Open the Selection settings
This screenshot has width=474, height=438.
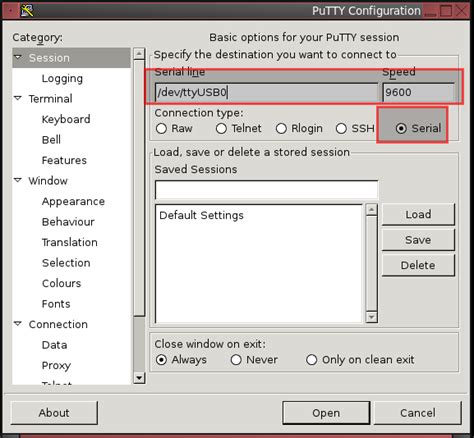pos(66,263)
